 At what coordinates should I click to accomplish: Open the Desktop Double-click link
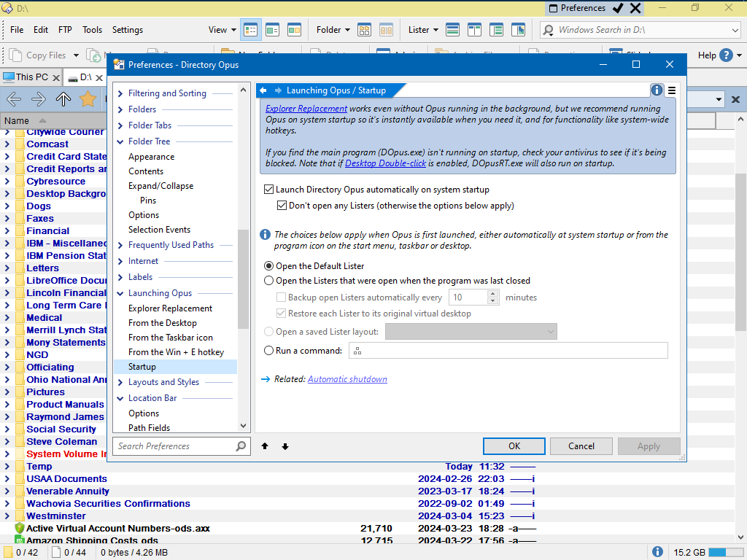click(x=385, y=163)
